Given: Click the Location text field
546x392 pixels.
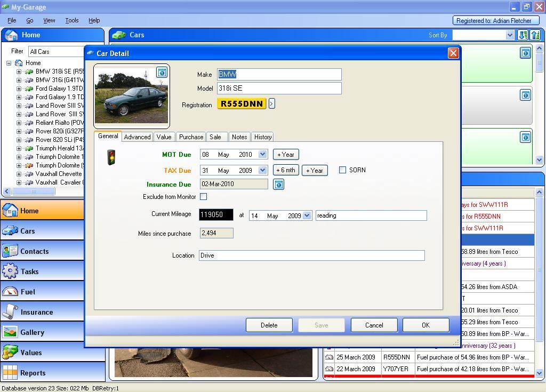Looking at the screenshot, I should 311,255.
